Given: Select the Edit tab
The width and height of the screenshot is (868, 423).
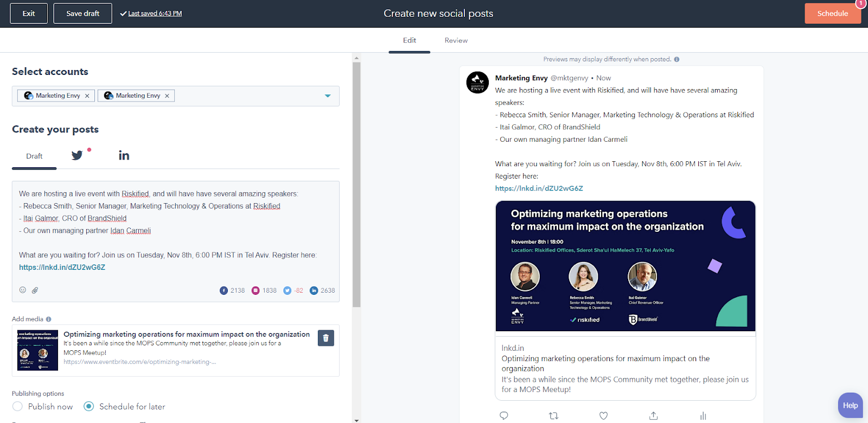Looking at the screenshot, I should coord(410,40).
